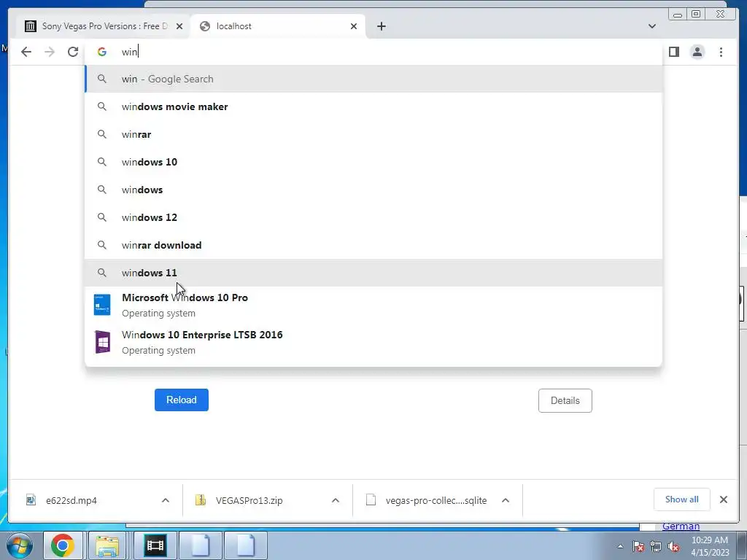
Task: Select the localhost tab
Action: (x=278, y=26)
